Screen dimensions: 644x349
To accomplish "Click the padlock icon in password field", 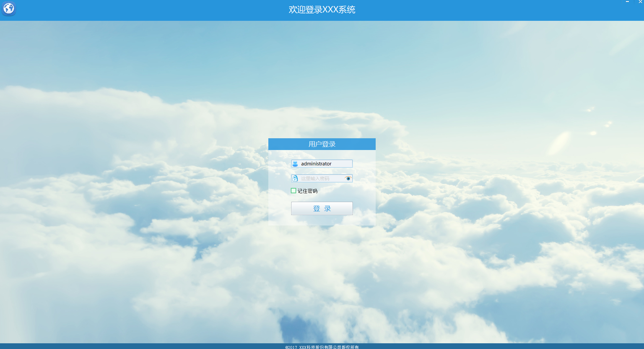I will (295, 178).
